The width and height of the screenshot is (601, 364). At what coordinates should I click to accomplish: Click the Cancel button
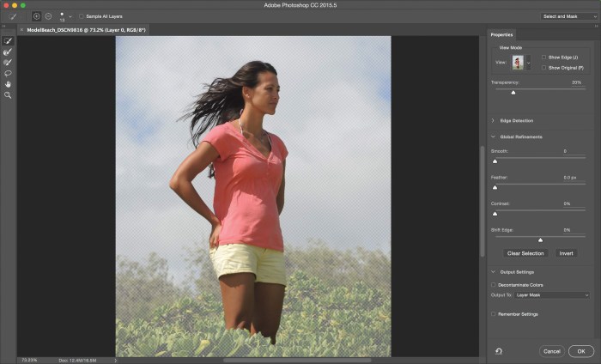click(x=552, y=351)
